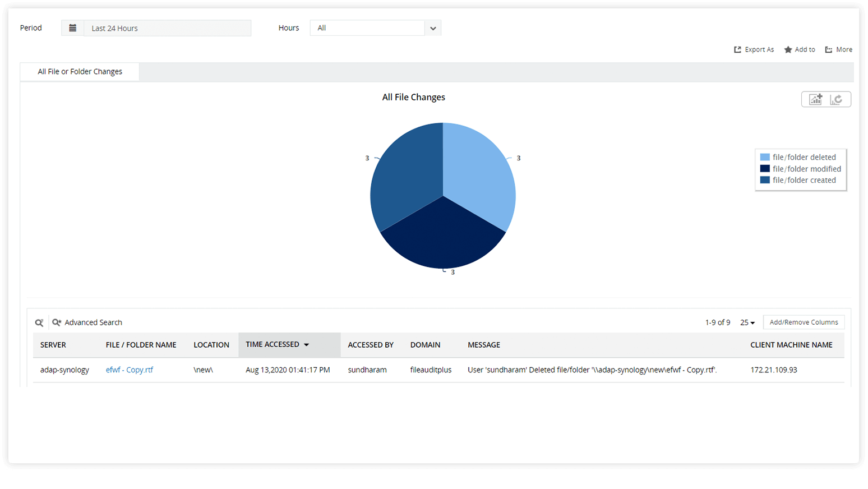Click the Add/Remove Columns button

[x=804, y=322]
